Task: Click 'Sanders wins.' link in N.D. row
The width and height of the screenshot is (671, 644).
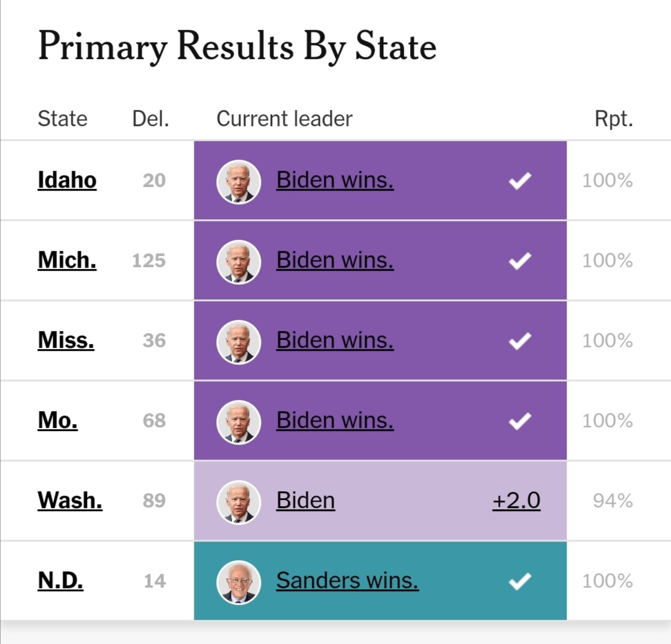Action: point(347,581)
